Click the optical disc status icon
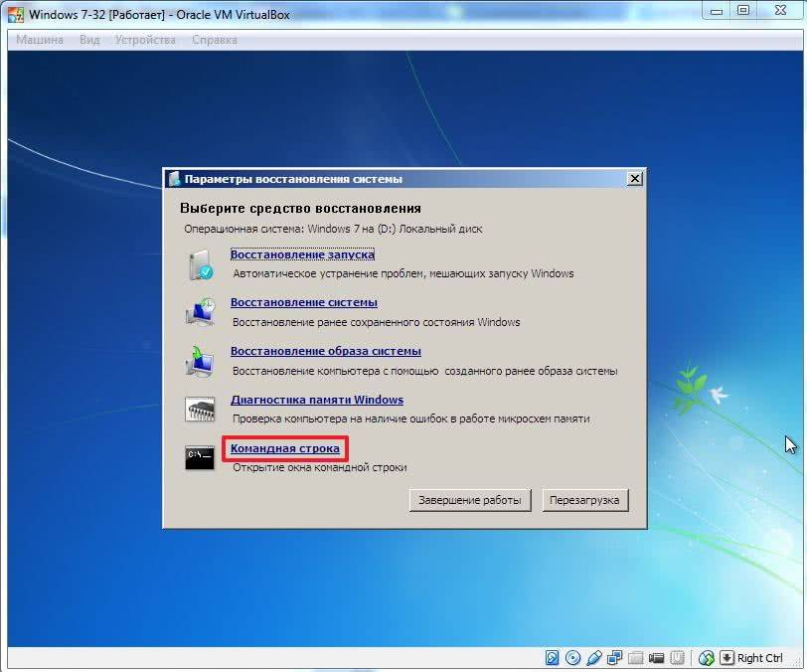 pyautogui.click(x=573, y=658)
